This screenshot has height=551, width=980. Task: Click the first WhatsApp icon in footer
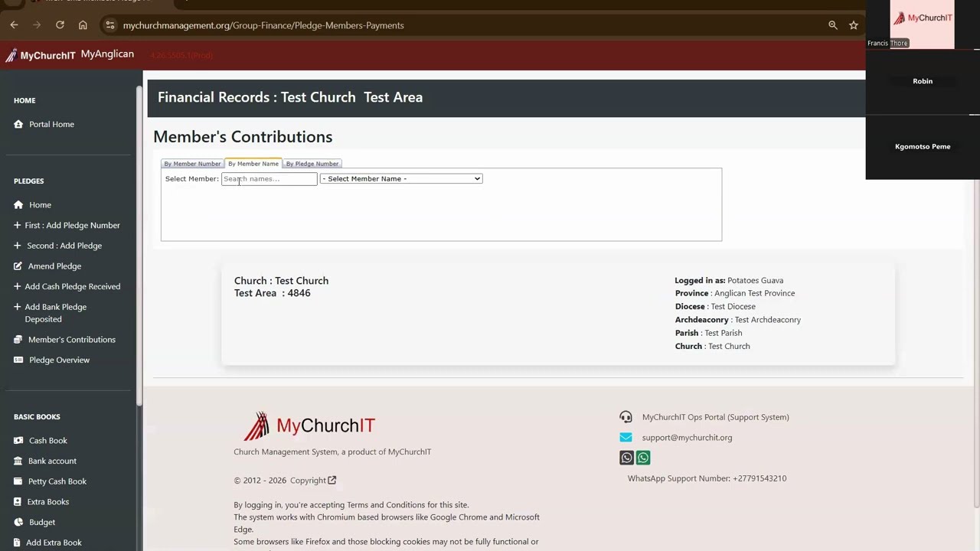point(626,458)
